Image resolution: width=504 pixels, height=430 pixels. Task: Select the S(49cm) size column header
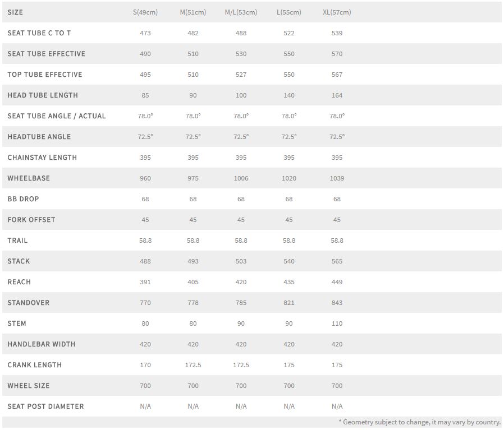coord(145,12)
